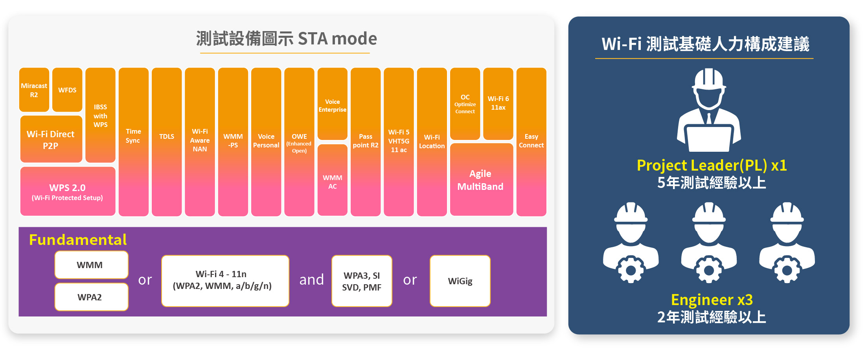Select the Passpoint R2 column

(366, 142)
